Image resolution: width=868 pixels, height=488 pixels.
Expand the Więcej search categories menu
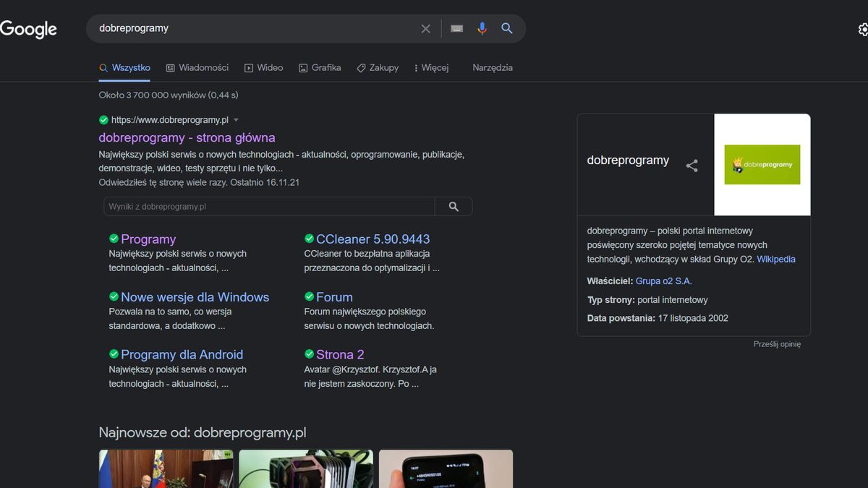[431, 67]
